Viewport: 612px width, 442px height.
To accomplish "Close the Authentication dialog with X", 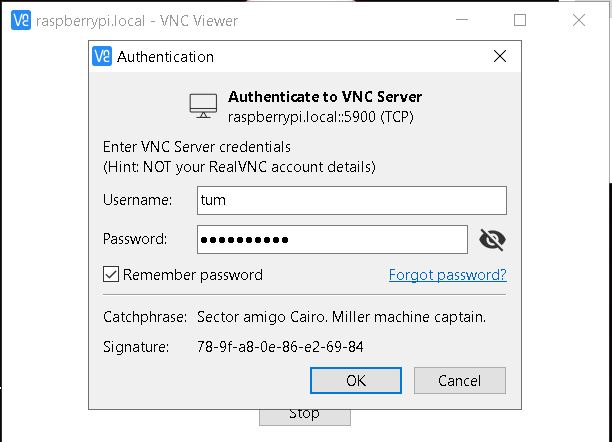I will (500, 57).
